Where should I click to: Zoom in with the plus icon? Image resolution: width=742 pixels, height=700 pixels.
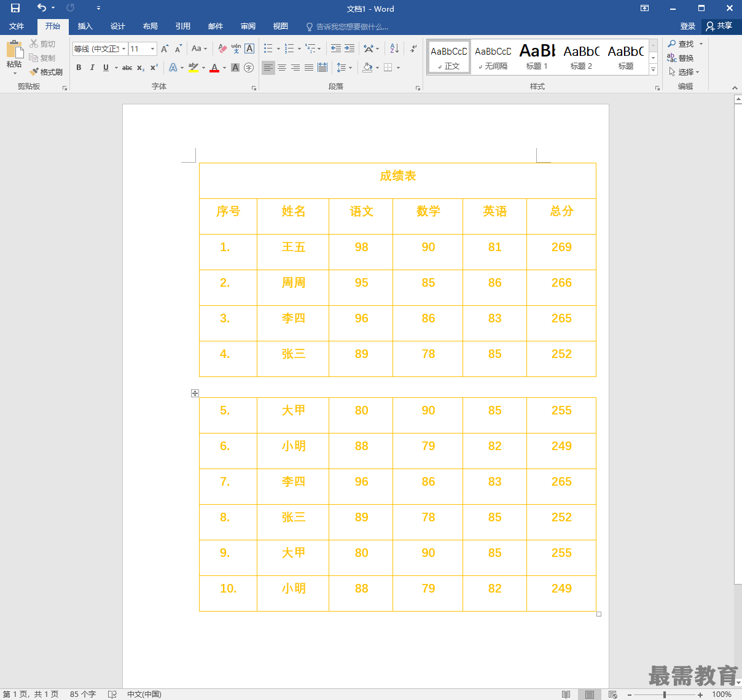click(700, 694)
